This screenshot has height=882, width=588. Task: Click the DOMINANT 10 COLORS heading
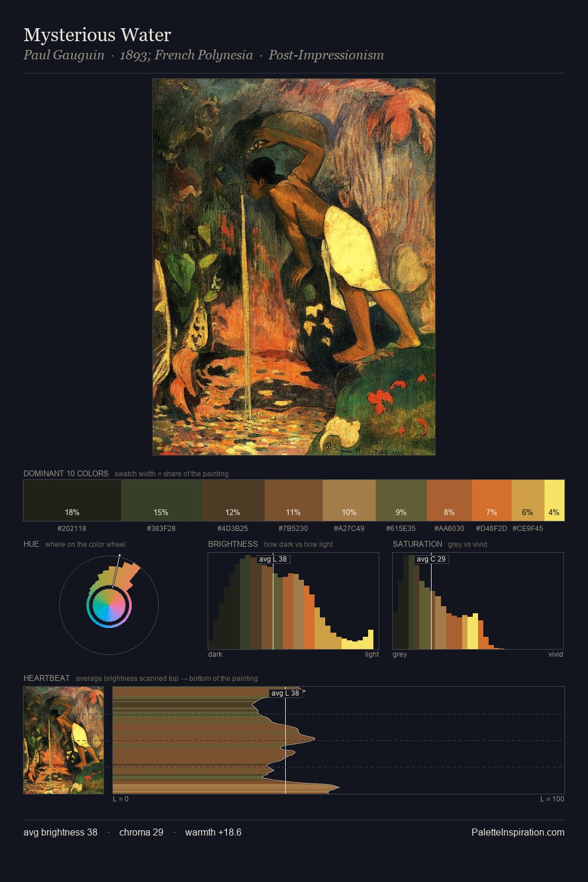point(66,473)
